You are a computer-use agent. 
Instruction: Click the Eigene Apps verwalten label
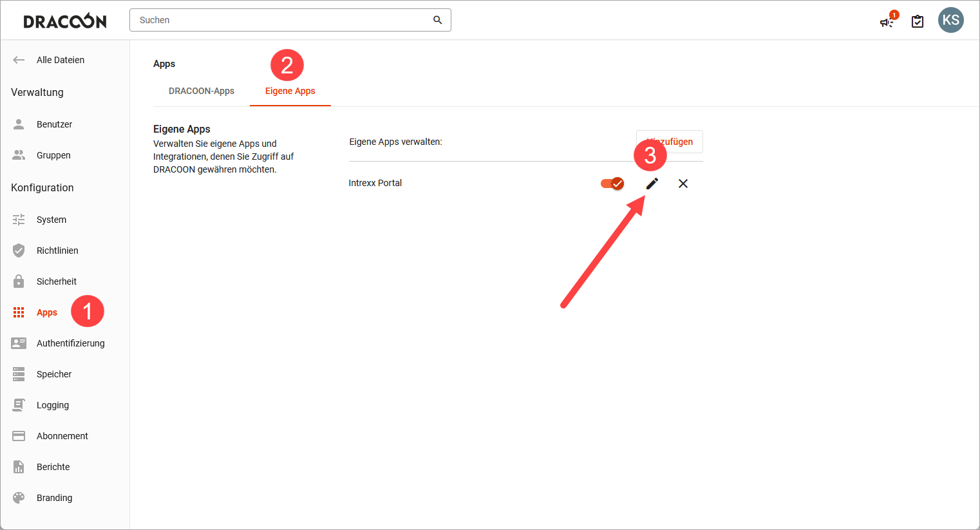[396, 142]
